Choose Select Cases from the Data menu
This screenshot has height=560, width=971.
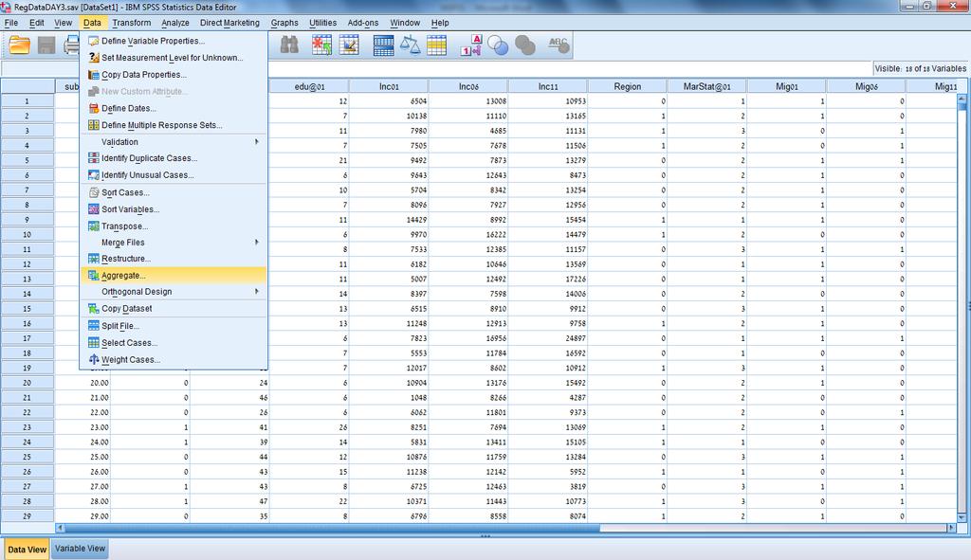(x=174, y=343)
